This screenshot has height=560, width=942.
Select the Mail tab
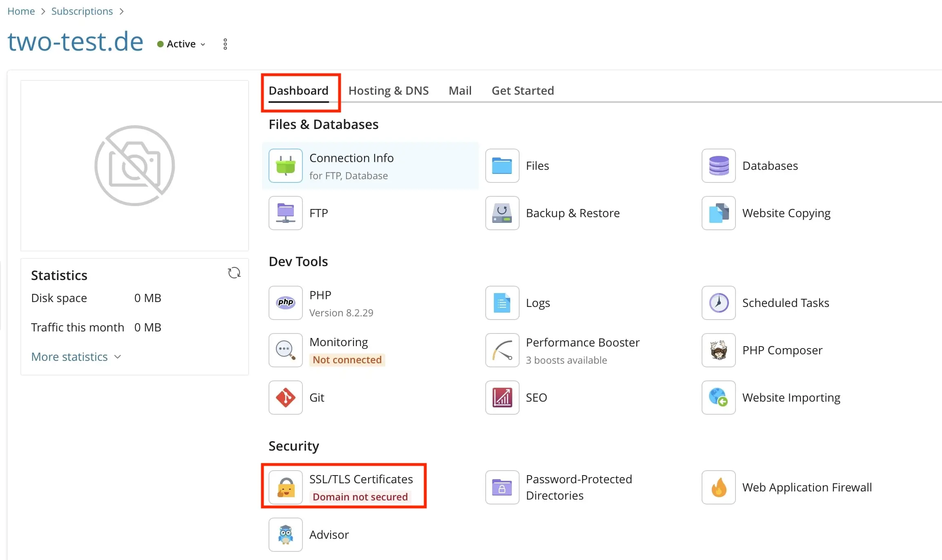[460, 91]
